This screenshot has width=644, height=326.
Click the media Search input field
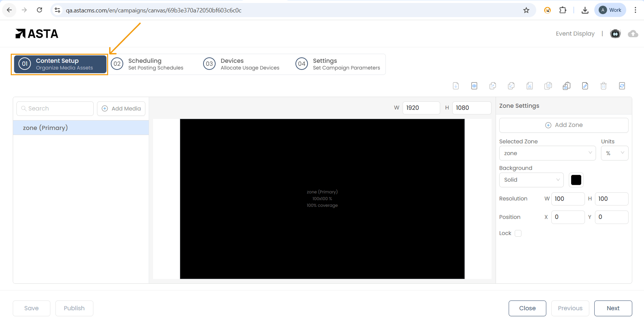click(55, 108)
